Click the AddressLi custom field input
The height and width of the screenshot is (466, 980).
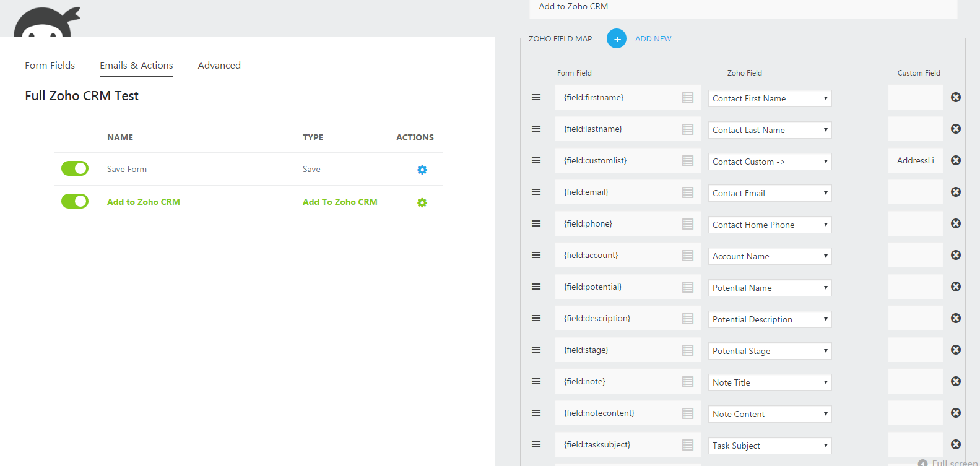915,160
